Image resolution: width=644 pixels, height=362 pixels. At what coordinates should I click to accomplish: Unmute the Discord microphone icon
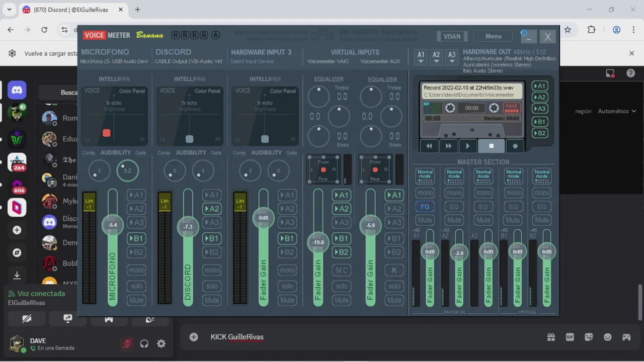click(x=127, y=344)
